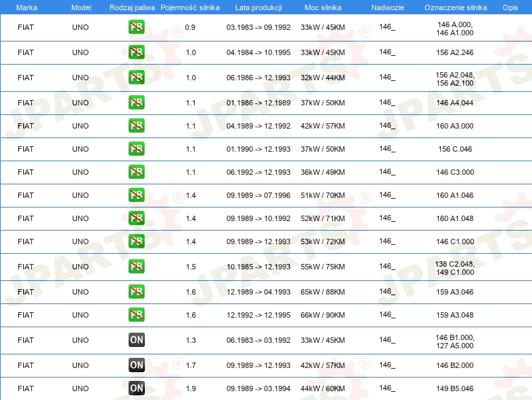This screenshot has height=400, width=532.
Task: Click petrol icon in 156 A2.048 row
Action: coord(136,78)
